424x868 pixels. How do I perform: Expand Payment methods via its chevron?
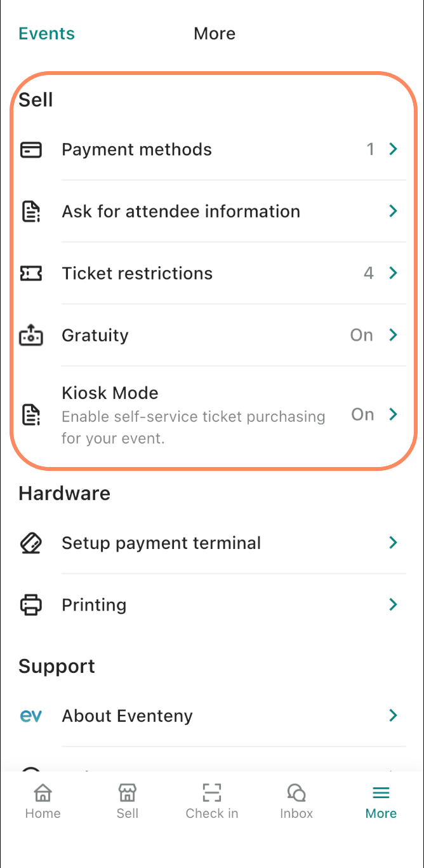(x=394, y=149)
